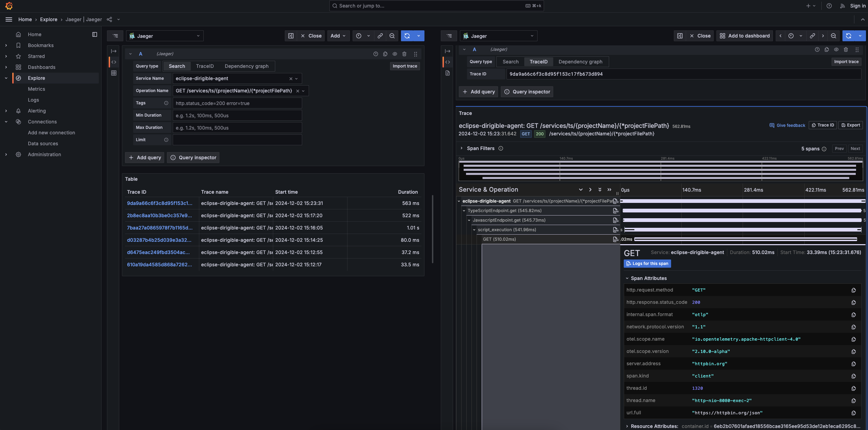
Task: Toggle the right pane's widen-pane button
Action: point(680,36)
